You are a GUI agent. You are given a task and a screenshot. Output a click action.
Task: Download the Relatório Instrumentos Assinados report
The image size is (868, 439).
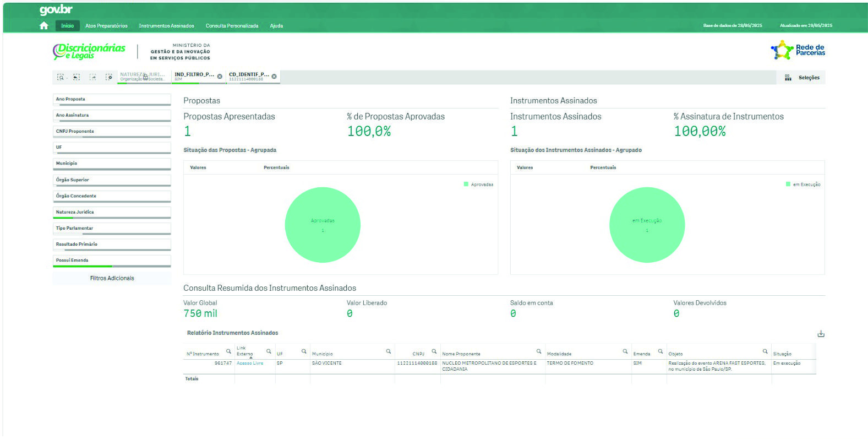pyautogui.click(x=821, y=334)
